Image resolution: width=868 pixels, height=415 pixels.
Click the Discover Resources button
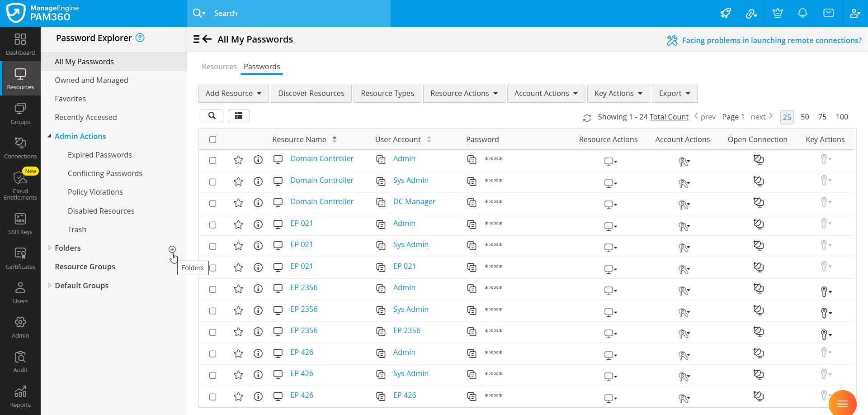pos(311,93)
